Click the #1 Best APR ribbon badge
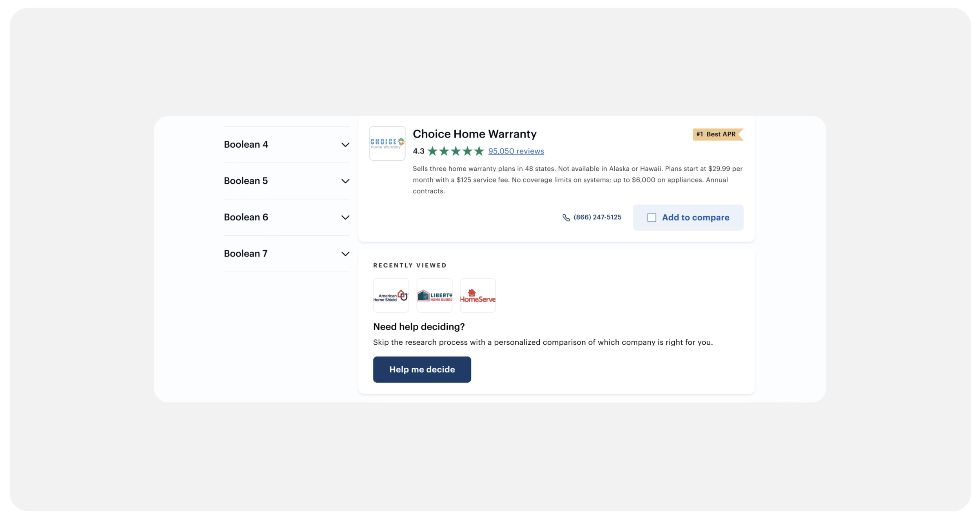This screenshot has width=980, height=519. (717, 134)
